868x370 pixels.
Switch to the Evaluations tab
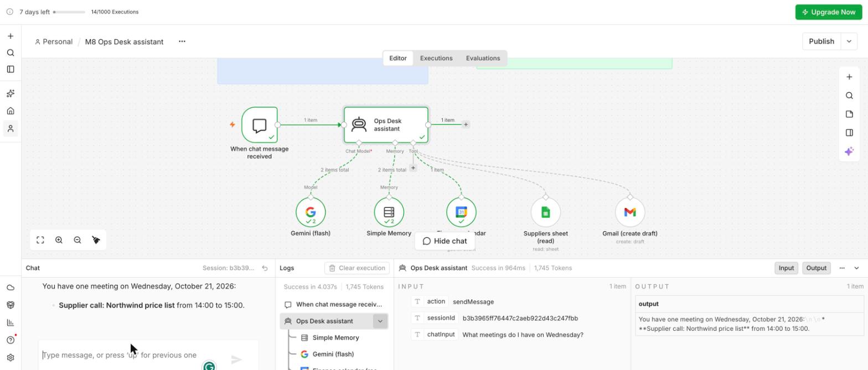point(483,58)
